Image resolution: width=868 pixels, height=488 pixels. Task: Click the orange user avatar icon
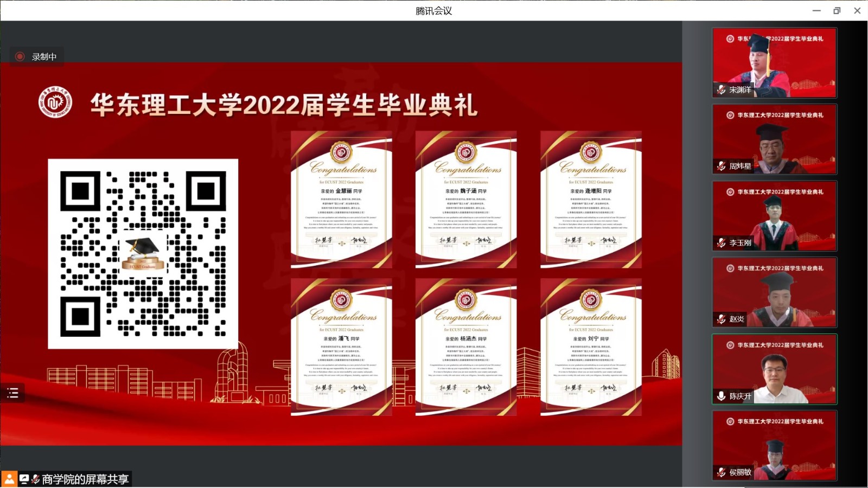[x=9, y=479]
